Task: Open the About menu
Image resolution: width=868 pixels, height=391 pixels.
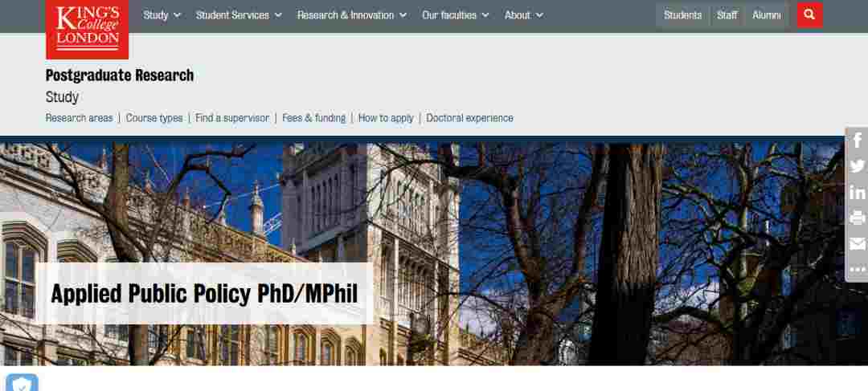Action: [x=524, y=15]
